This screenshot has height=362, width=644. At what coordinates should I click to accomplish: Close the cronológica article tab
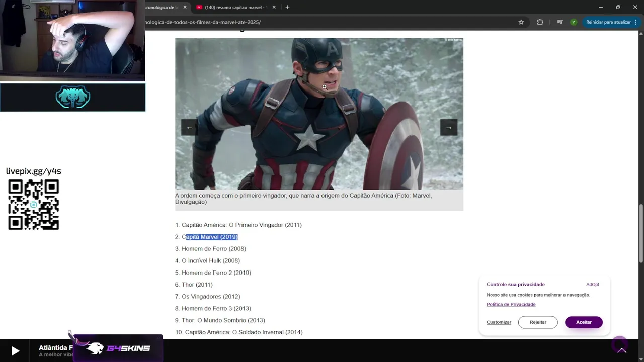coord(185,7)
